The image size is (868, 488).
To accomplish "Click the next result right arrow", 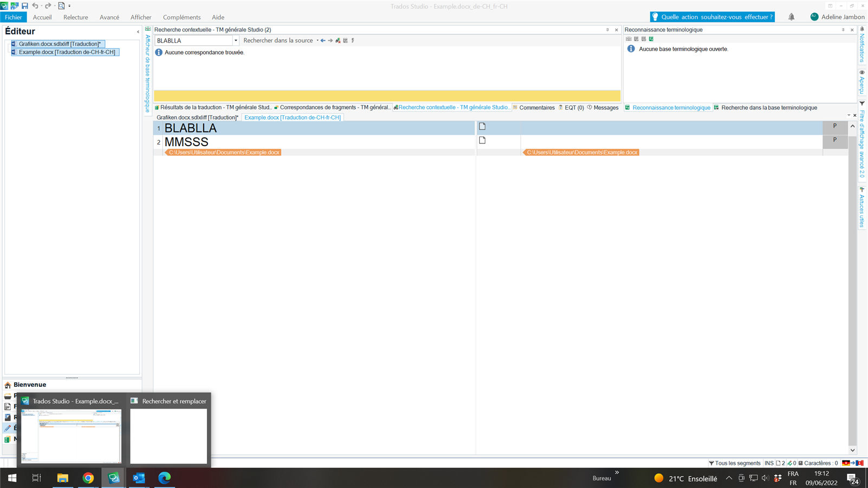I will (x=330, y=41).
